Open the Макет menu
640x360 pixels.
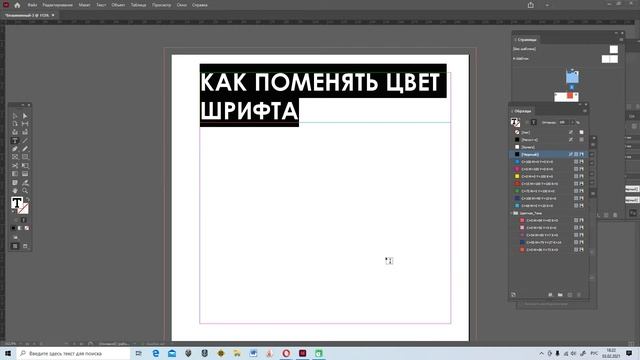tap(84, 5)
